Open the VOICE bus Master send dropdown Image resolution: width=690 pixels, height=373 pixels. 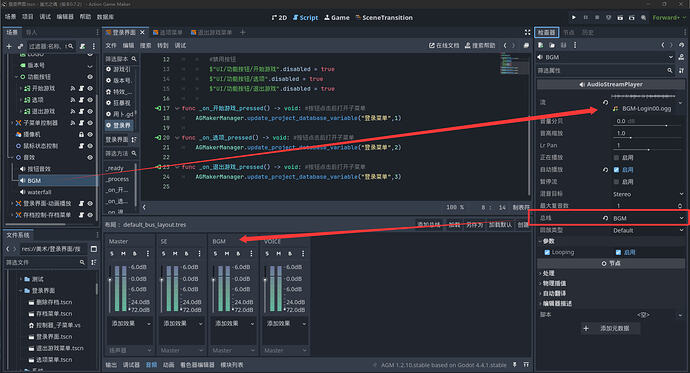(x=285, y=351)
